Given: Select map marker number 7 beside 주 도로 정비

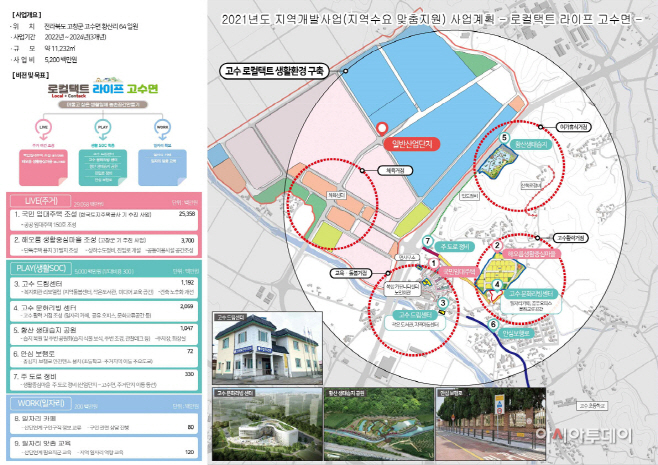Looking at the screenshot, I should 427,241.
